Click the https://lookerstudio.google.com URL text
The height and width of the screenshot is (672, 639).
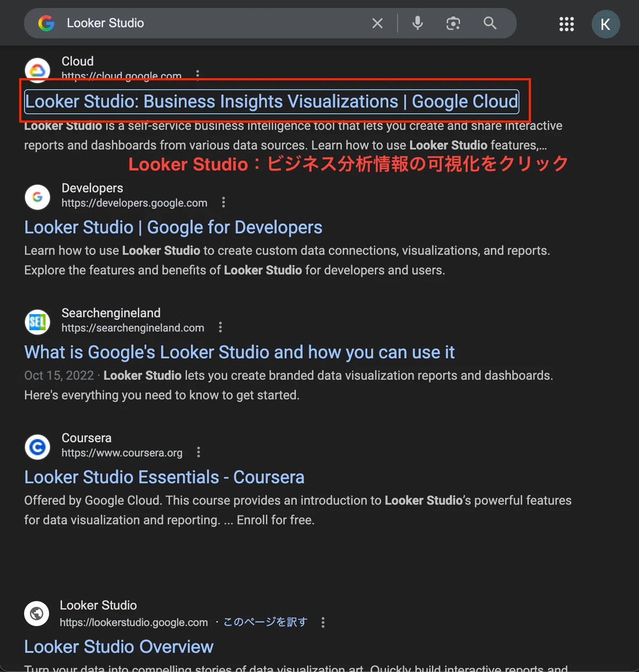[134, 622]
